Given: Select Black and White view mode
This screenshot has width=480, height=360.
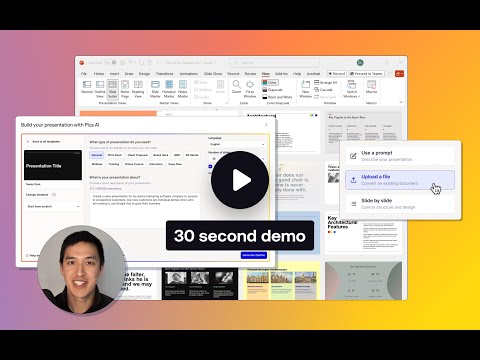Looking at the screenshot, I should tap(277, 97).
